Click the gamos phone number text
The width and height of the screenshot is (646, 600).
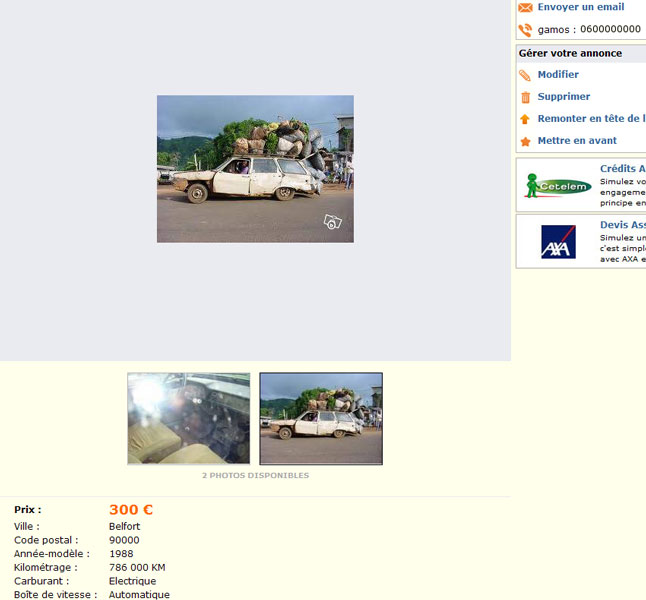point(589,30)
